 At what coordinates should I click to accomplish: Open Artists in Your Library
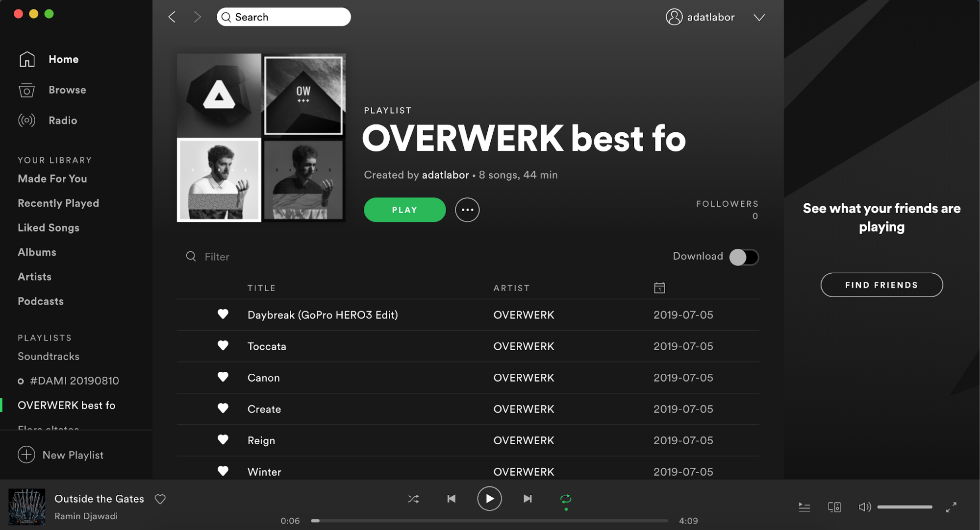coord(34,277)
